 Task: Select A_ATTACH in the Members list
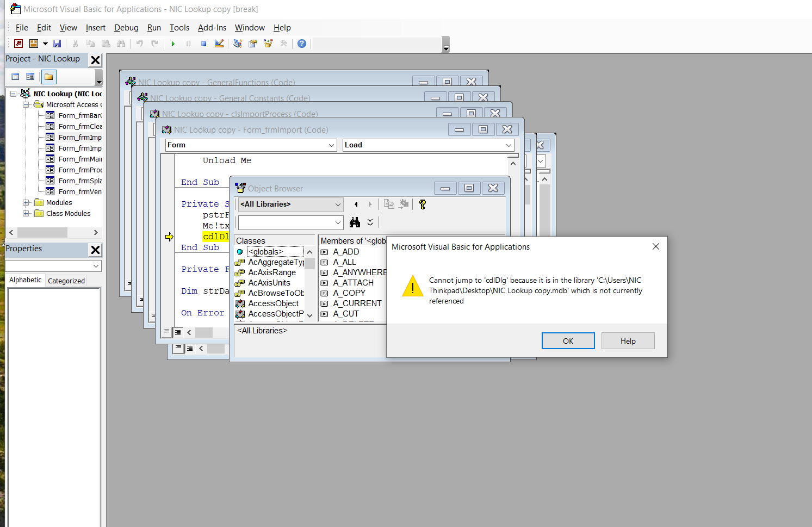point(354,283)
